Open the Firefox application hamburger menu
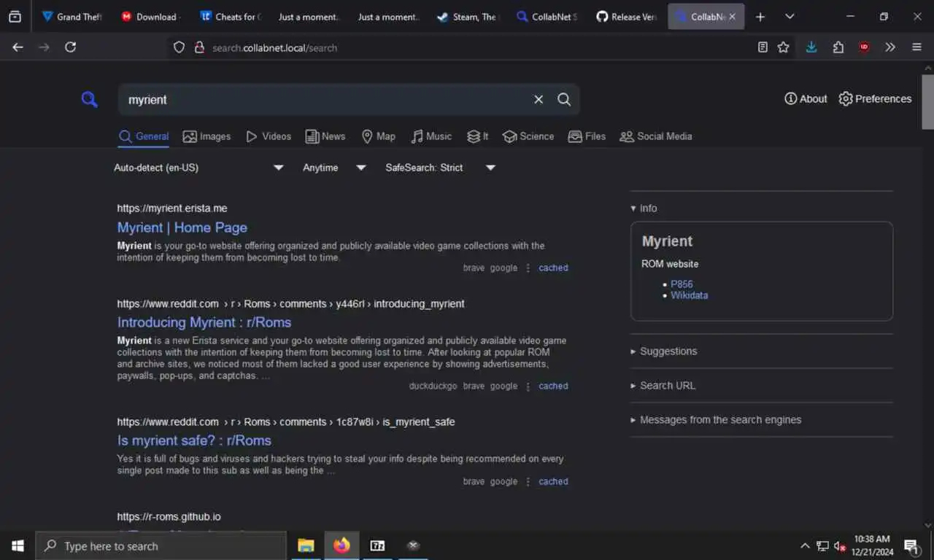This screenshot has width=934, height=560. tap(916, 47)
